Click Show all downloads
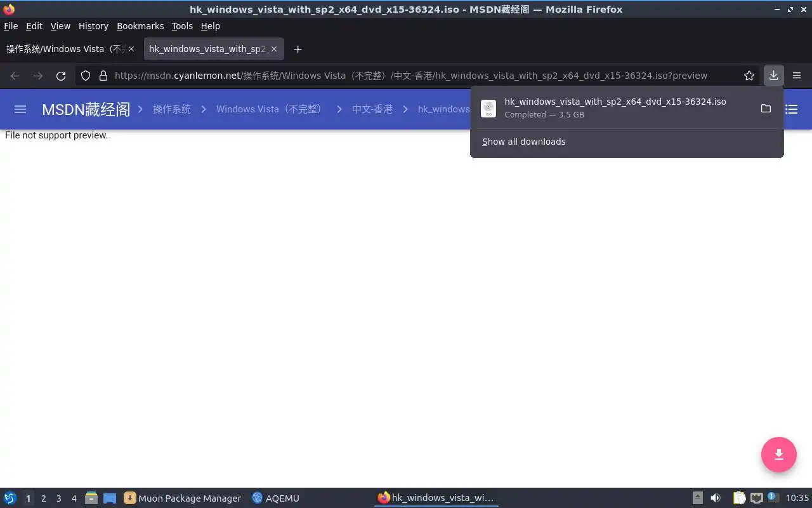The width and height of the screenshot is (812, 508). tap(523, 142)
